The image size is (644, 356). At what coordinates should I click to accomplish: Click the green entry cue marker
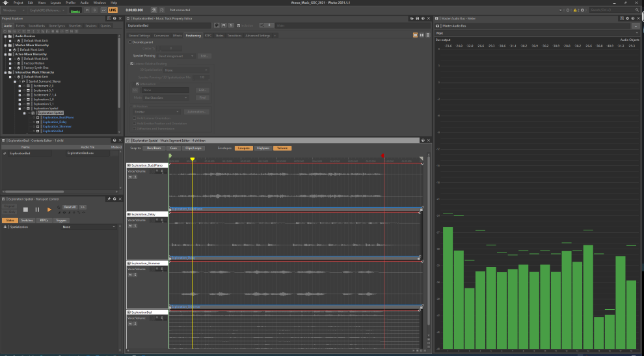coord(170,156)
